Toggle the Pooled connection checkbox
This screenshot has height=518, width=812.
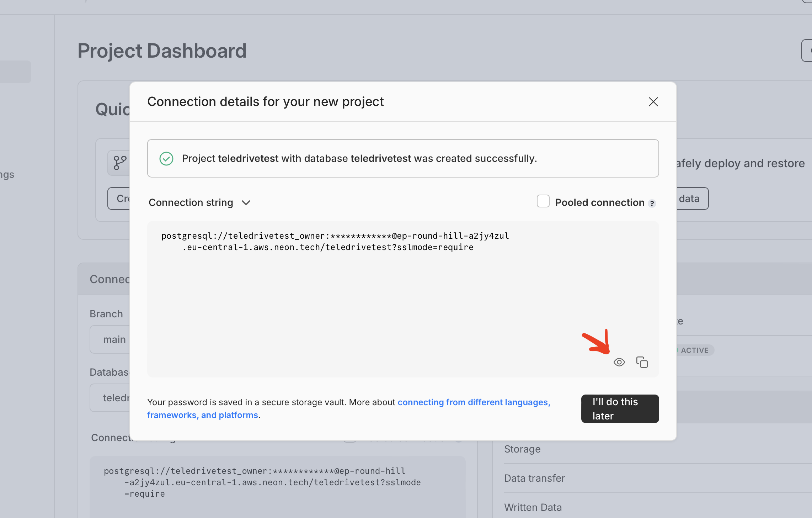[543, 202]
